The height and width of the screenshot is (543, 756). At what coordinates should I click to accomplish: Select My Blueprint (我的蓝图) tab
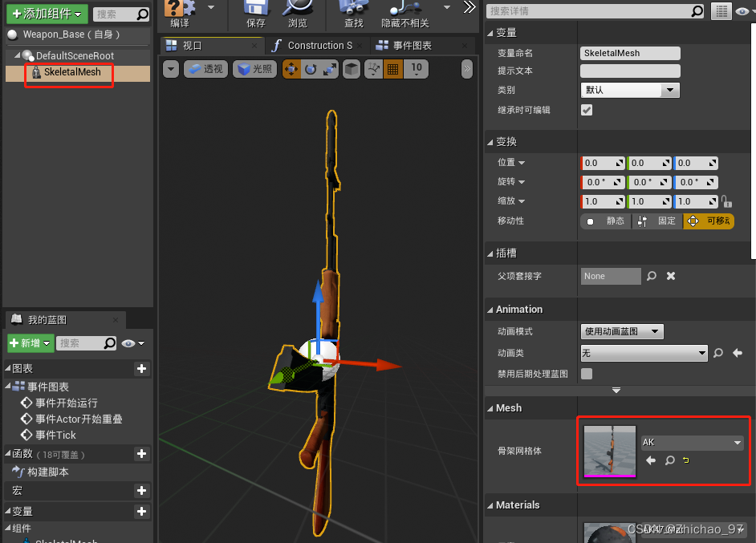pos(66,320)
